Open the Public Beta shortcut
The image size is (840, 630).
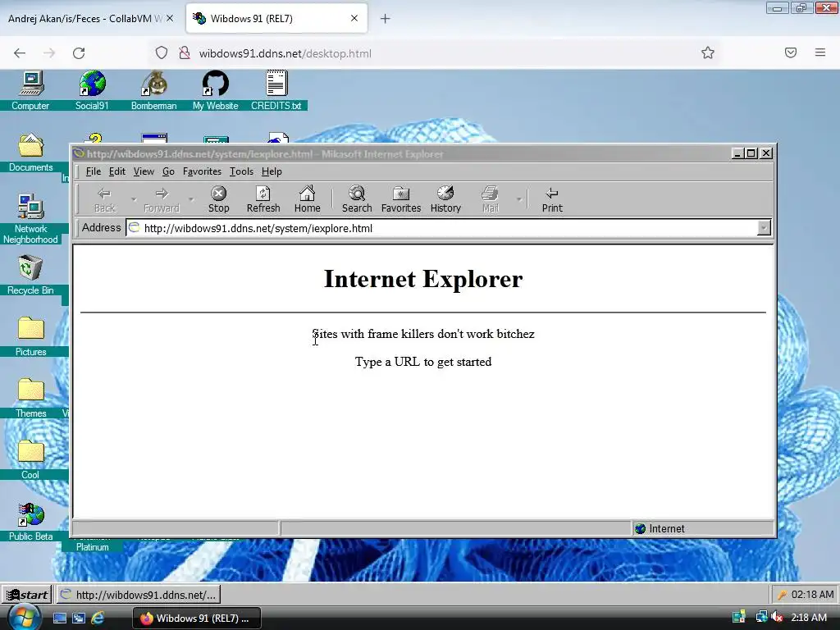click(x=30, y=521)
